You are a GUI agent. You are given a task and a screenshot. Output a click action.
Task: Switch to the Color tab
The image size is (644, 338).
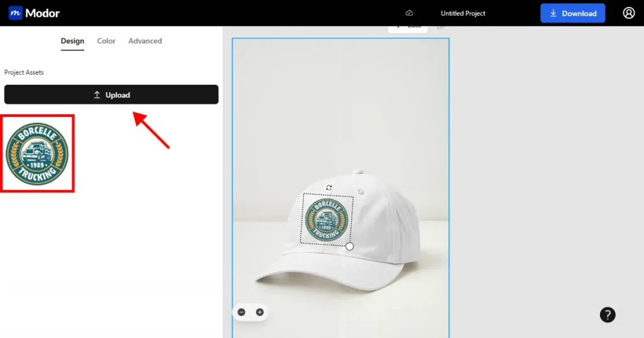(x=106, y=41)
